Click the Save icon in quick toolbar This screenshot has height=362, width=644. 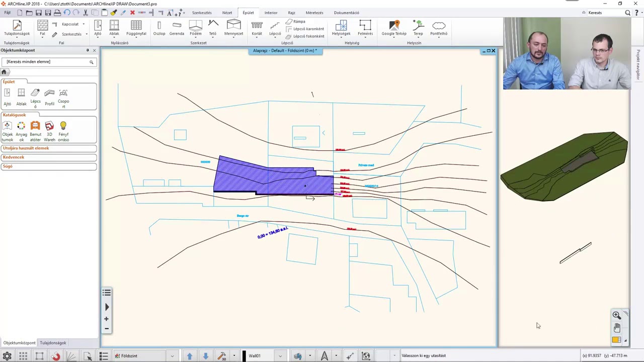pyautogui.click(x=38, y=13)
